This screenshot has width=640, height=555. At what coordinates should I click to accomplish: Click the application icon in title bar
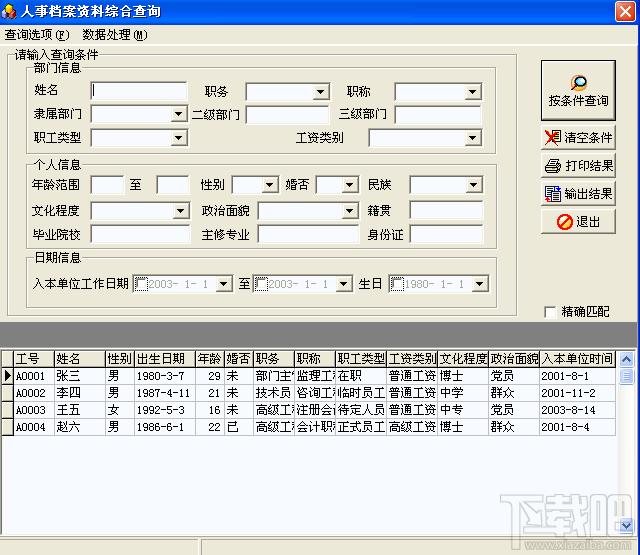click(9, 11)
